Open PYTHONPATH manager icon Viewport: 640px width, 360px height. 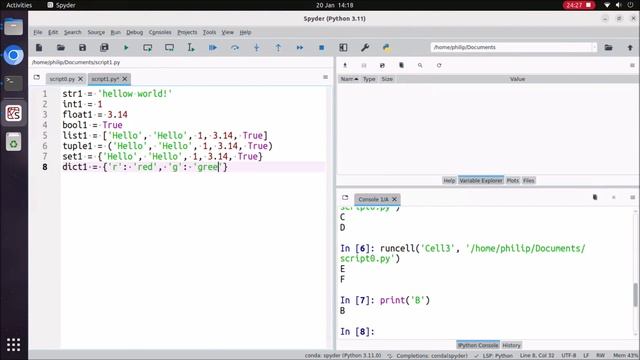(387, 48)
